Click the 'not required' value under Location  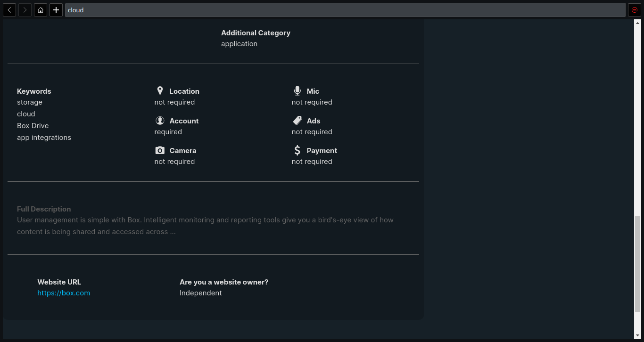174,102
